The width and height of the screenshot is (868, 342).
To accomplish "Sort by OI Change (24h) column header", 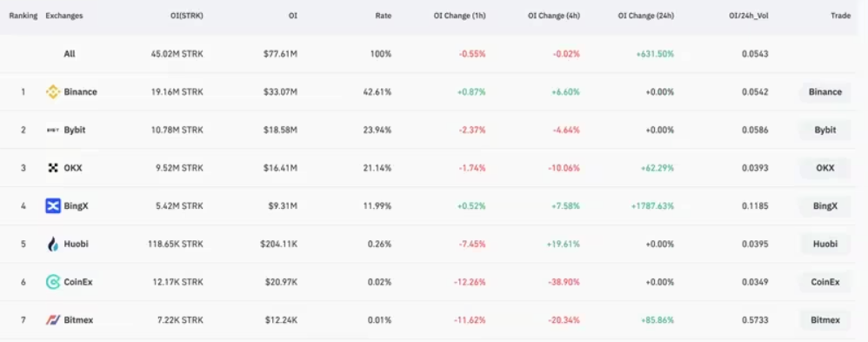I will (x=646, y=16).
